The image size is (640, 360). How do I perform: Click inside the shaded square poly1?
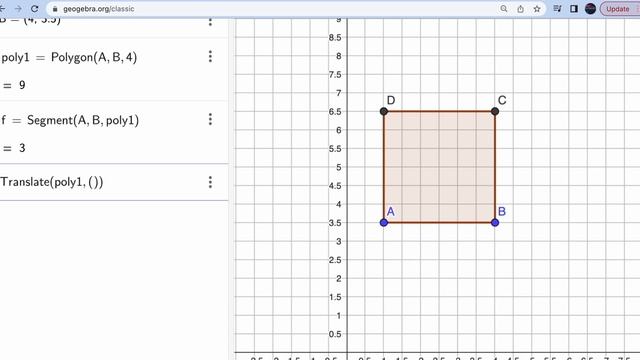(x=439, y=167)
